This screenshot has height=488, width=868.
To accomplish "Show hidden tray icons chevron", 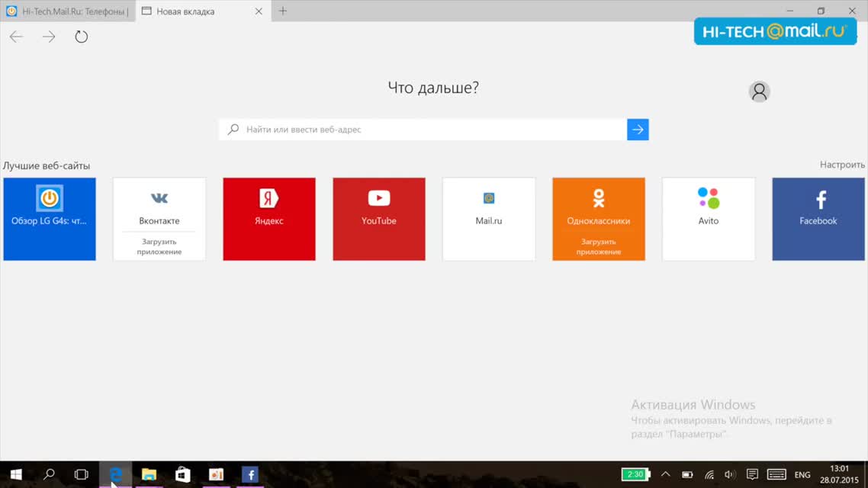I will (x=666, y=475).
